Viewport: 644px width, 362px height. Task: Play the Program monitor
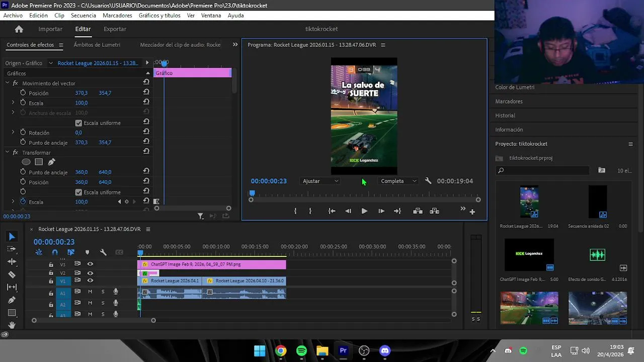(364, 211)
